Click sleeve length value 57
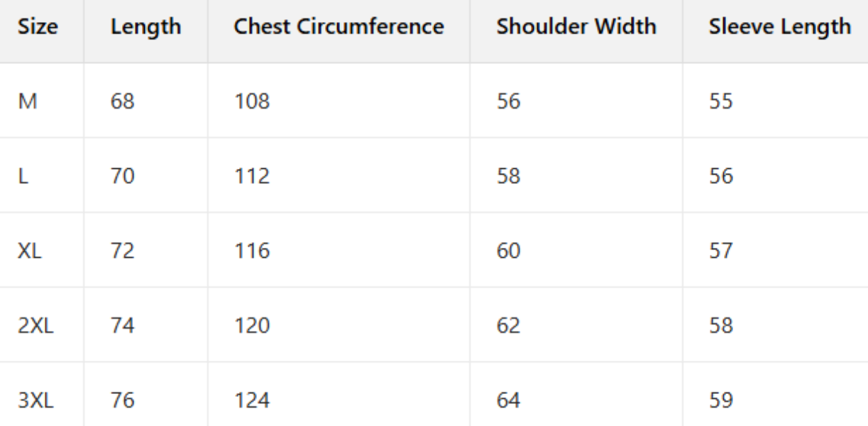 (720, 251)
